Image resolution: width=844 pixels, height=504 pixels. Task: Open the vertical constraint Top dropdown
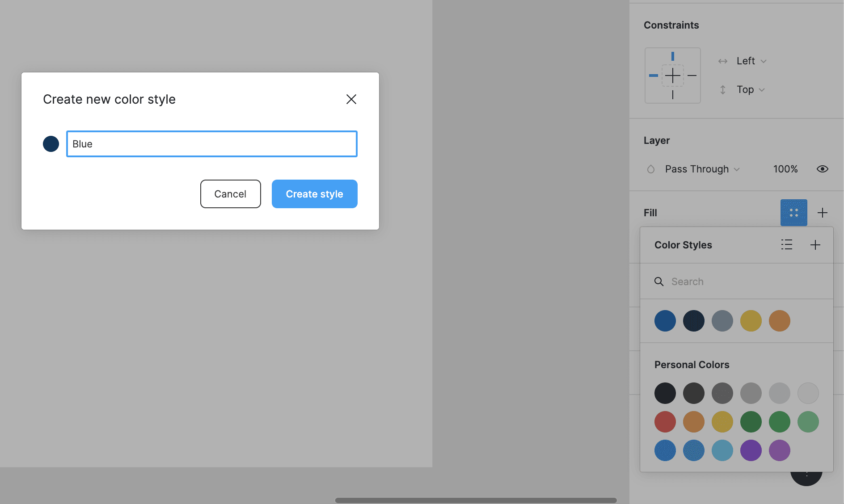(x=751, y=90)
